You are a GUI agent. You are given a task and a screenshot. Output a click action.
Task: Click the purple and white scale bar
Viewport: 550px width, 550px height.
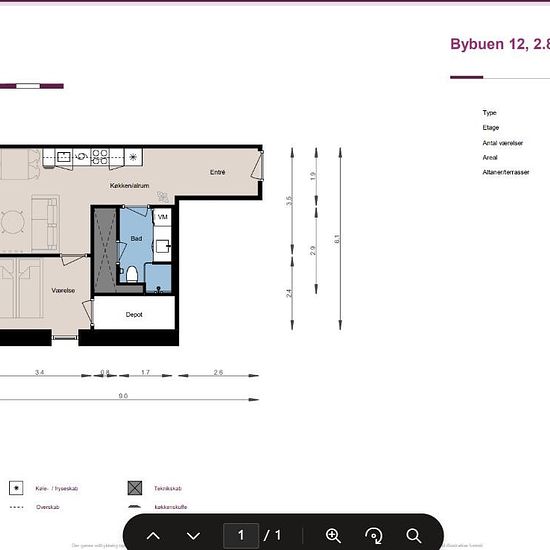[32, 86]
